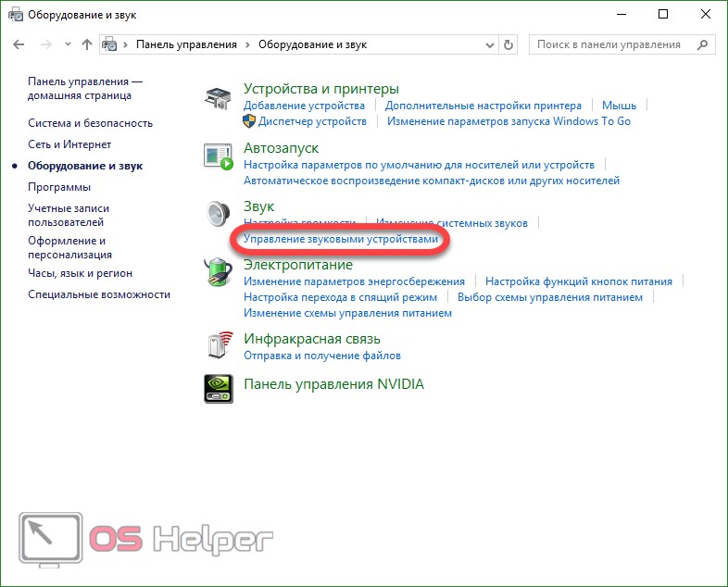
Task: Open Оформление и персонализация category
Action: [69, 248]
